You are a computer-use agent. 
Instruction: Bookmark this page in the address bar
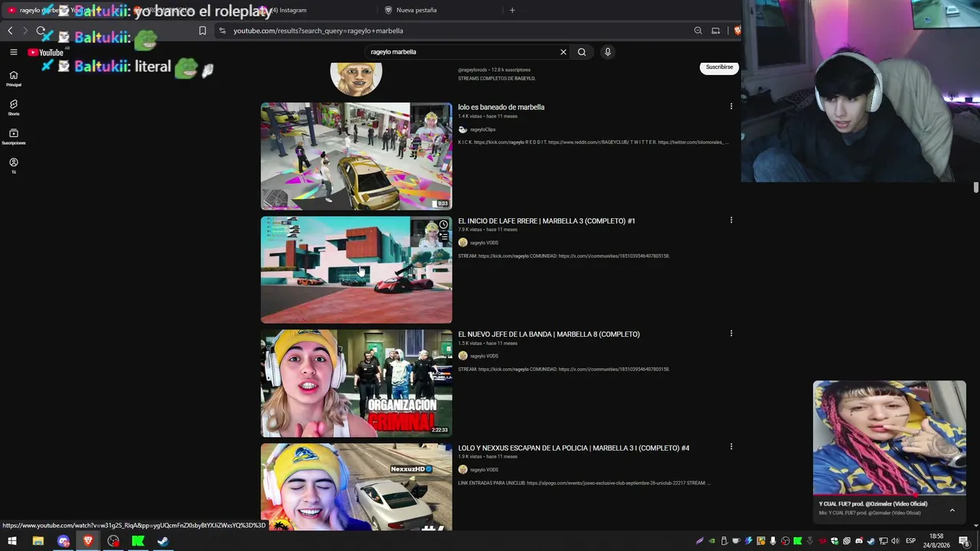202,31
